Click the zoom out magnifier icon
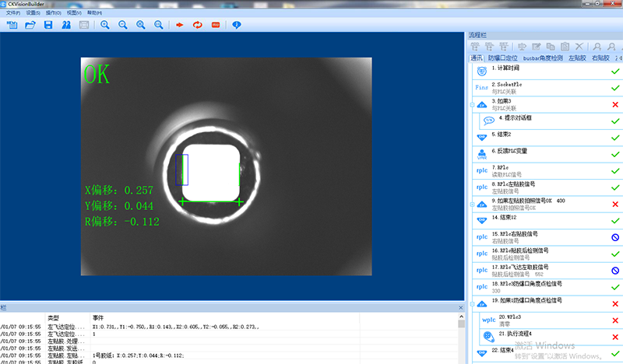 point(122,25)
